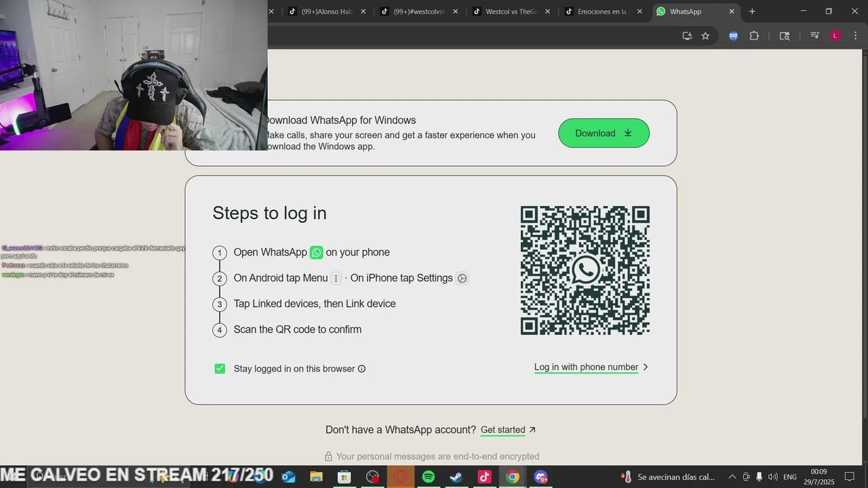Open the notification center icon
The width and height of the screenshot is (868, 488).
click(849, 477)
